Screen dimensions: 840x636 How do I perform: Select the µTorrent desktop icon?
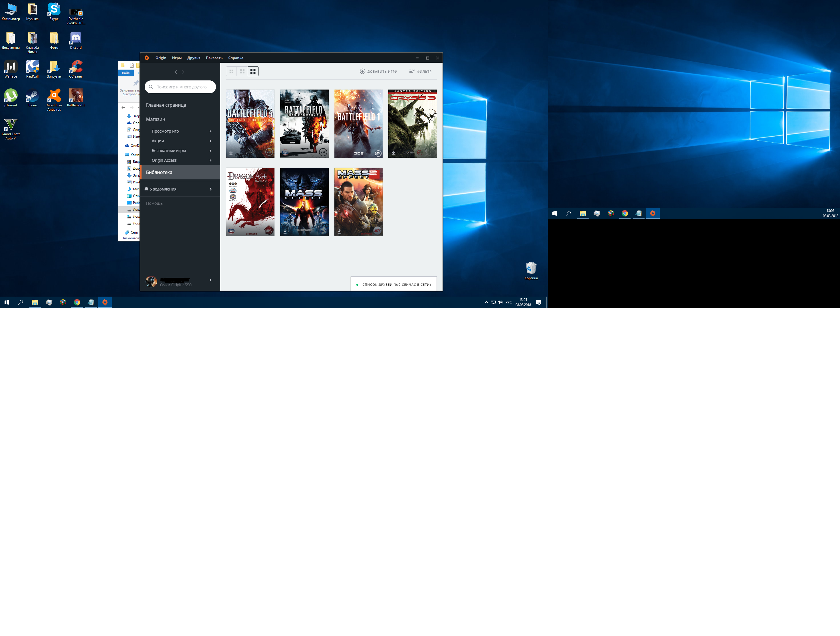coord(11,98)
